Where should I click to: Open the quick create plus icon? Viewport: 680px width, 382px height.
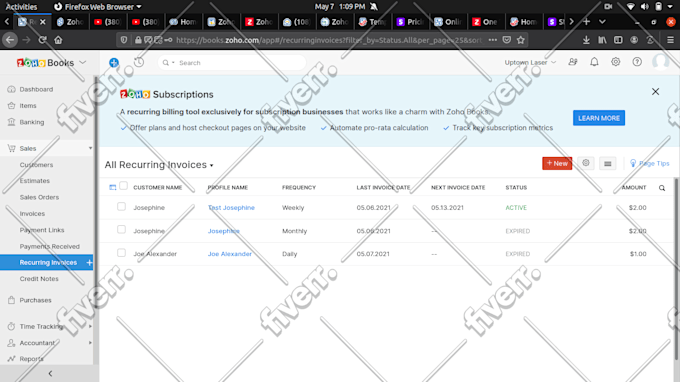(114, 62)
